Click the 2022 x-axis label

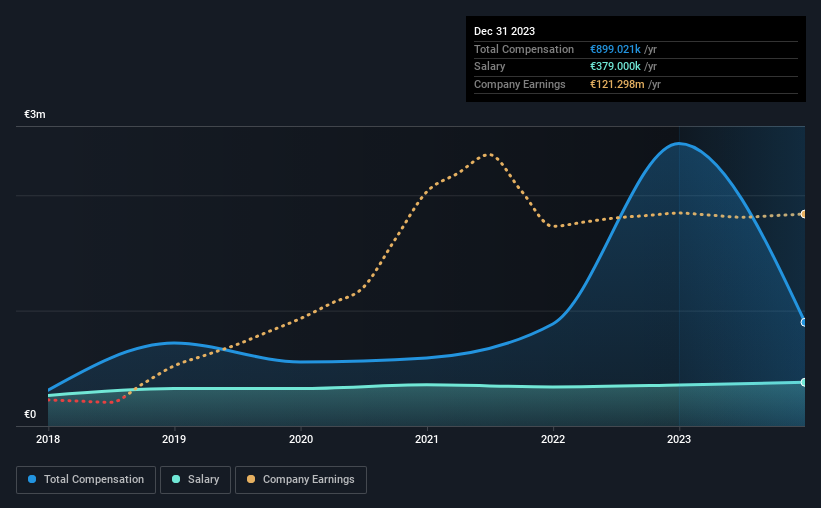(553, 439)
